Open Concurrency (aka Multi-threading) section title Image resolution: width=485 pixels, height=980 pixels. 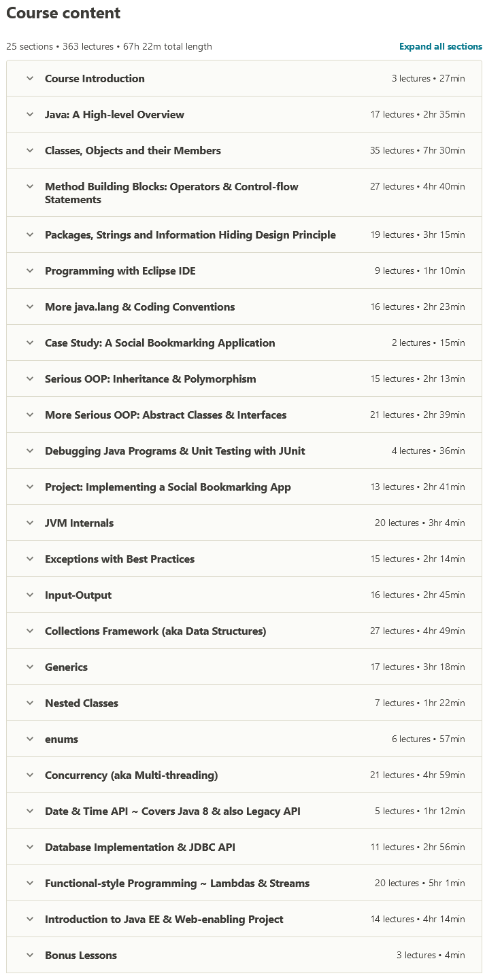click(131, 775)
